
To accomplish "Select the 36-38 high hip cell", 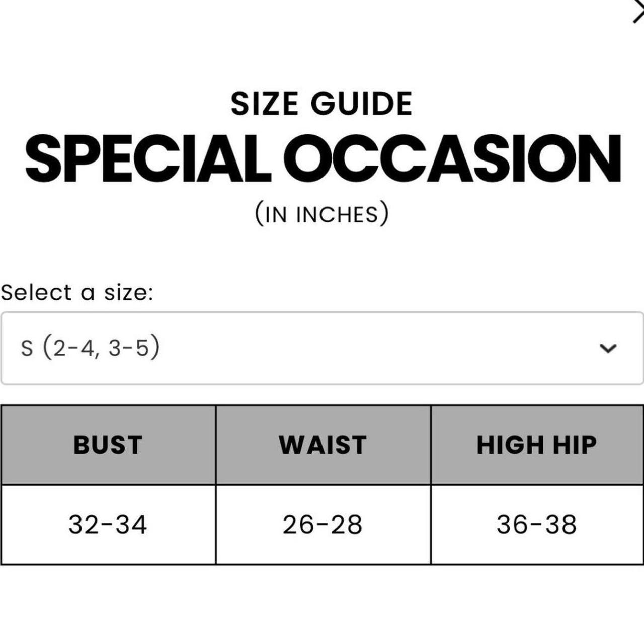I will tap(537, 524).
